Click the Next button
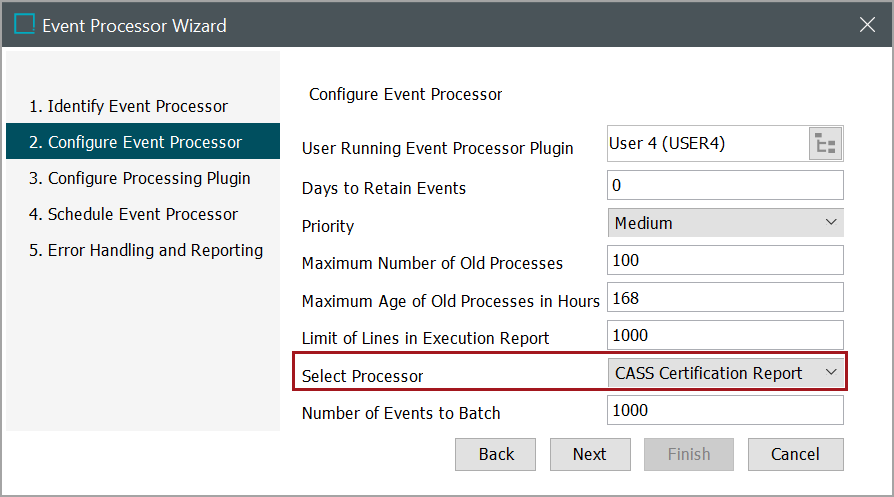894x497 pixels. [x=590, y=454]
